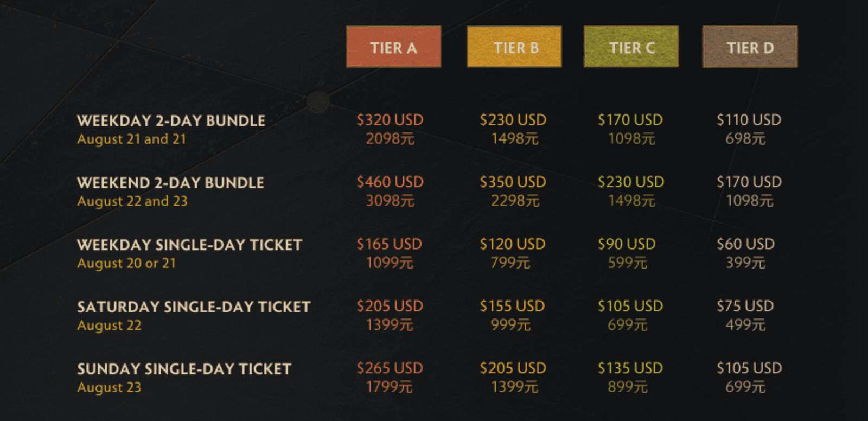Viewport: 868px width, 421px height.
Task: Pick the $460 USD weekend bundle price
Action: 390,182
